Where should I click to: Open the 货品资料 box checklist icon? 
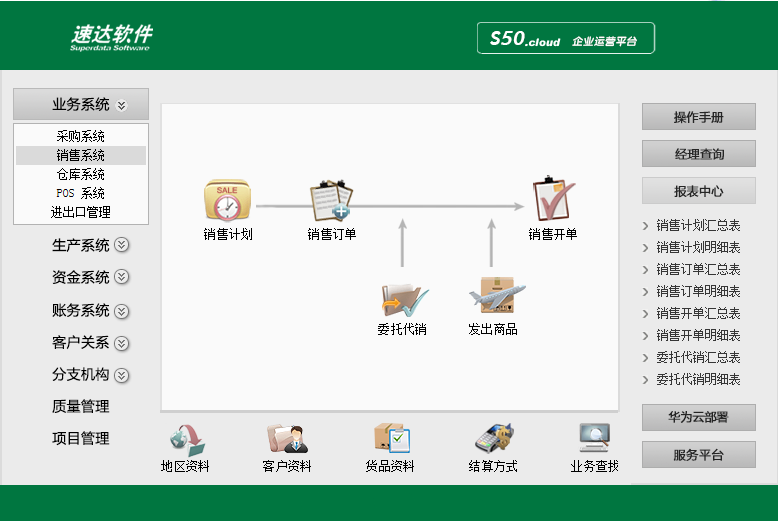391,438
